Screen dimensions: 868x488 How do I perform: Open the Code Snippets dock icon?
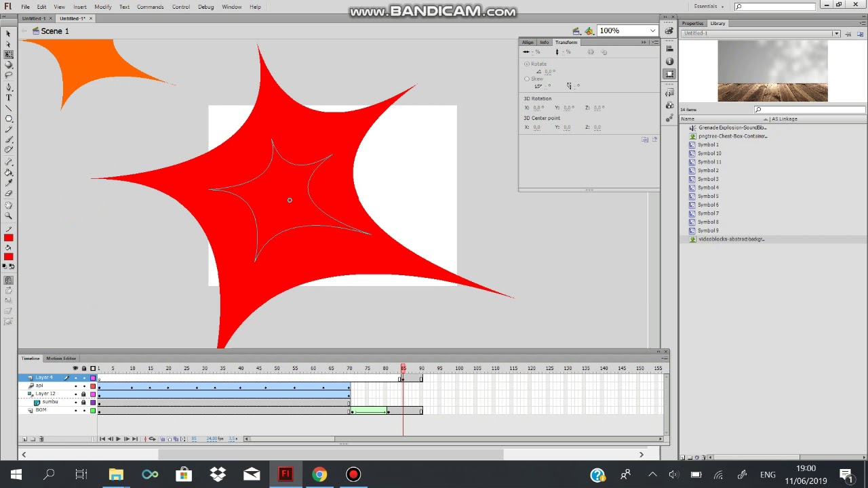[x=670, y=93]
